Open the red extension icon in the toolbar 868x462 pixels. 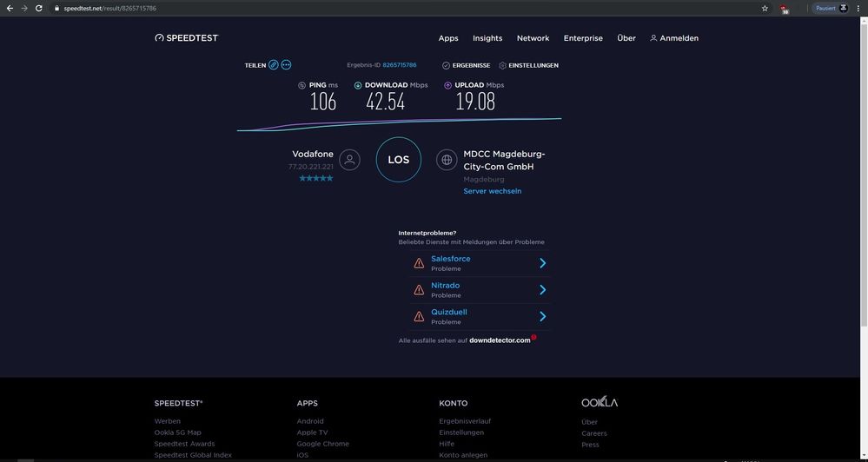pos(784,9)
